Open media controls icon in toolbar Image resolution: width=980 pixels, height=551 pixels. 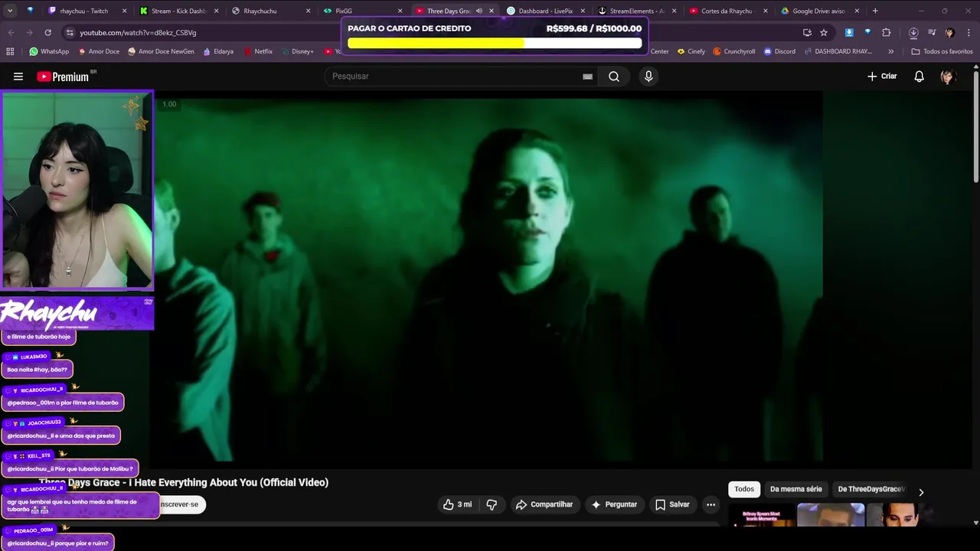pyautogui.click(x=932, y=33)
